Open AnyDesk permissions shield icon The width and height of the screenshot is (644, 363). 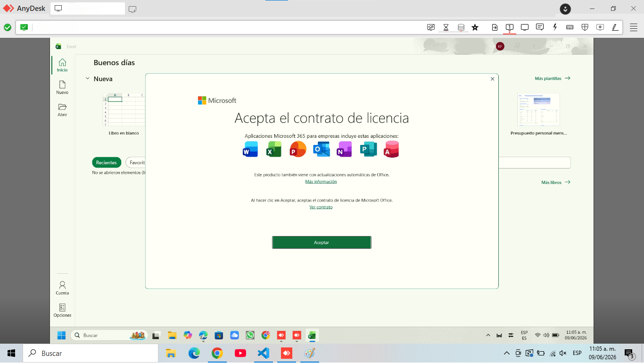coord(585,27)
